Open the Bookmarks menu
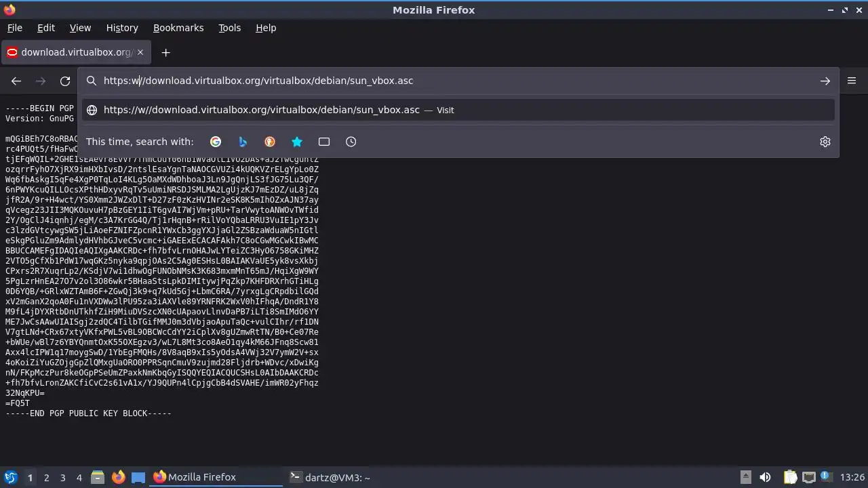This screenshot has width=868, height=488. [178, 28]
